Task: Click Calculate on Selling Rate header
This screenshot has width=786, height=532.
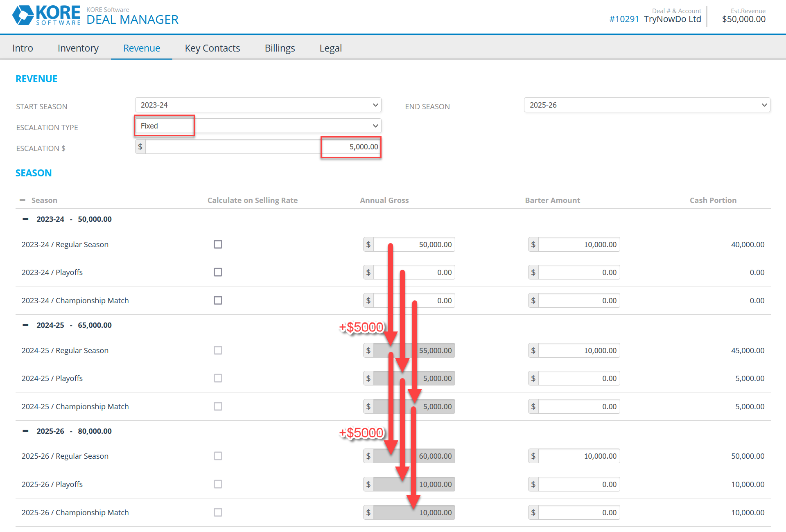Action: click(253, 200)
